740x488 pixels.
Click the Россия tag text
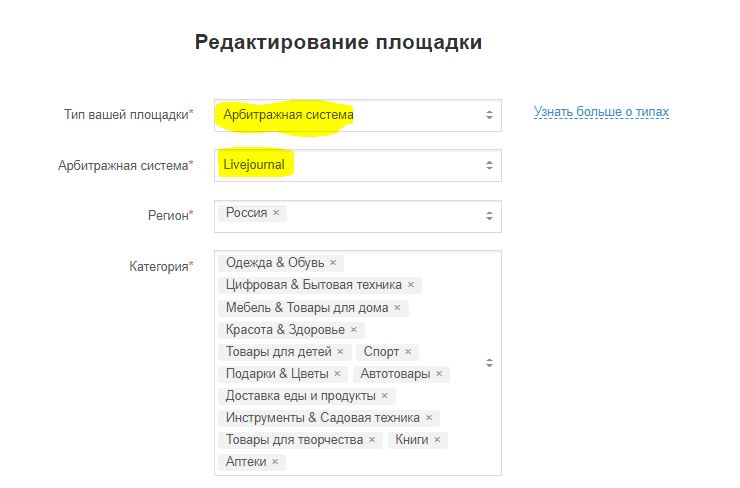246,213
